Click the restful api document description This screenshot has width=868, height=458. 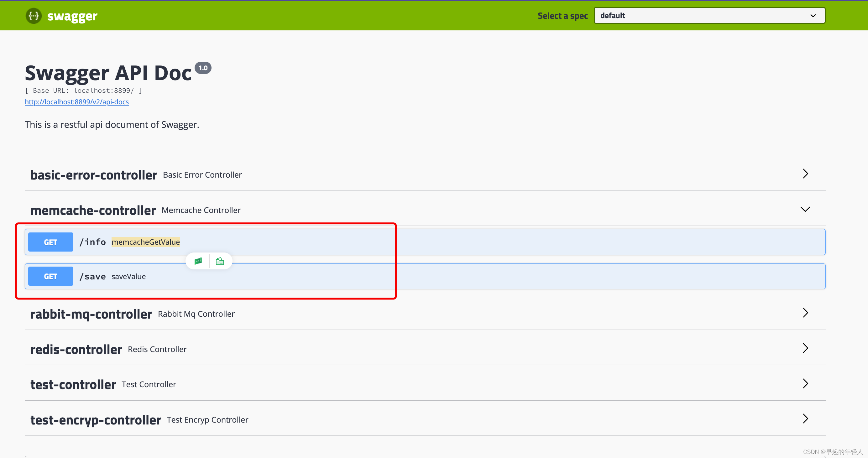pyautogui.click(x=112, y=125)
